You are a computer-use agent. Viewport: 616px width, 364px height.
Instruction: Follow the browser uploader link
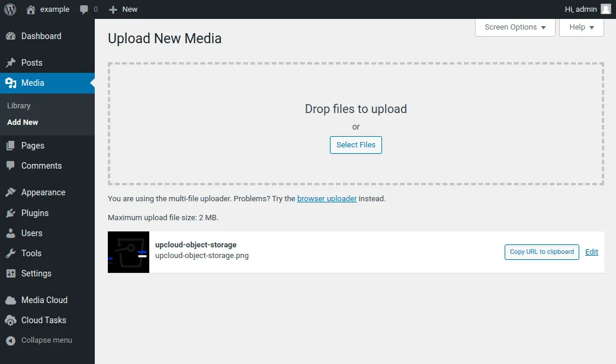pyautogui.click(x=326, y=199)
